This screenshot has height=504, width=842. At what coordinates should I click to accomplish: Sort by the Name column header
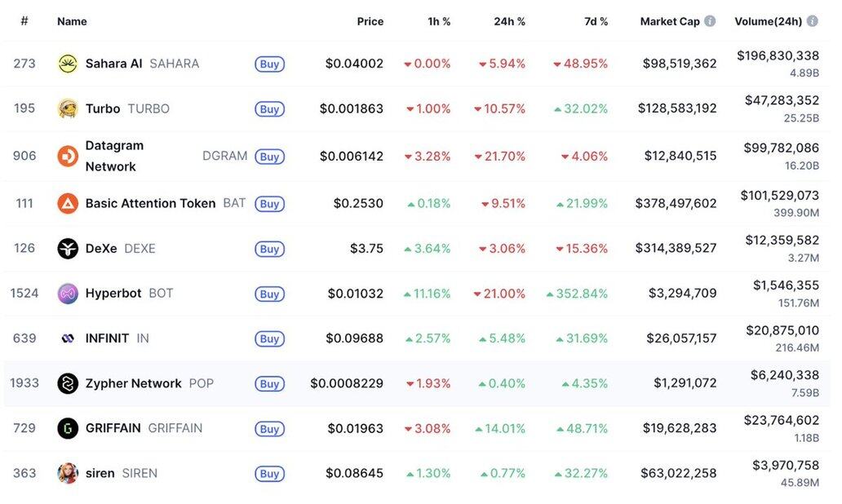pos(72,21)
